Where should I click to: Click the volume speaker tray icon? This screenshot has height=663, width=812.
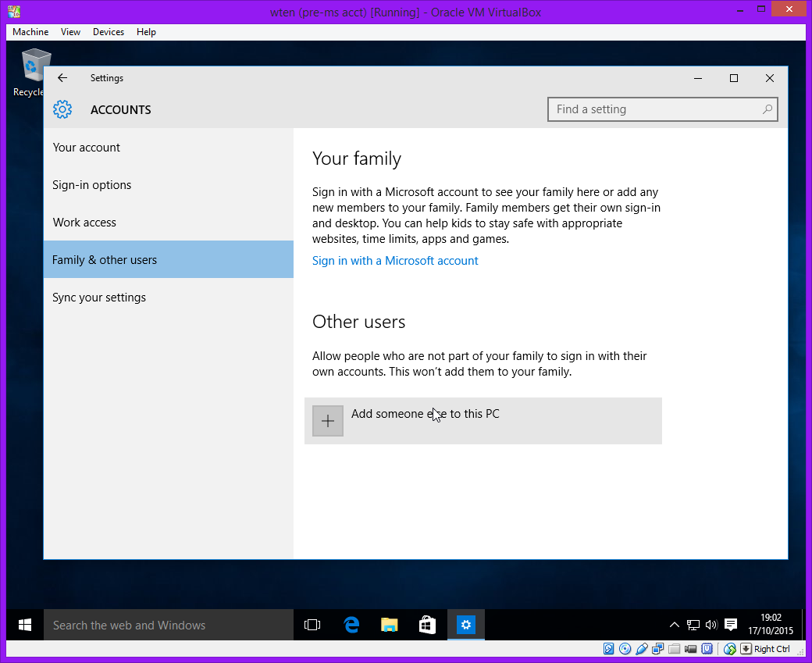tap(711, 625)
